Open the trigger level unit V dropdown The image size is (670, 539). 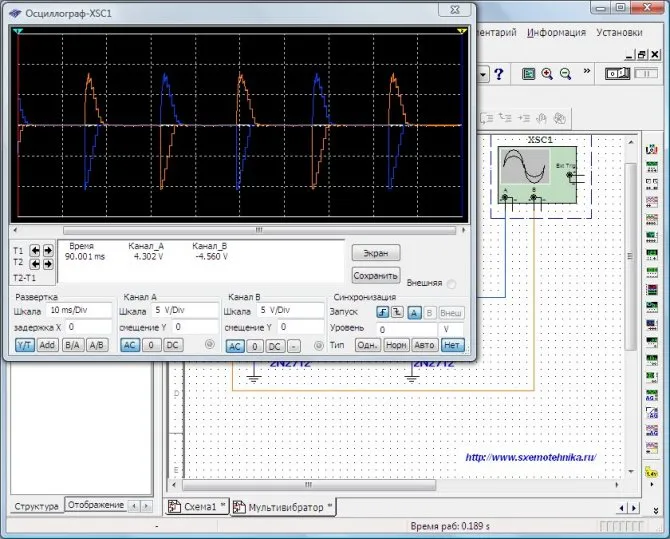[x=451, y=330]
